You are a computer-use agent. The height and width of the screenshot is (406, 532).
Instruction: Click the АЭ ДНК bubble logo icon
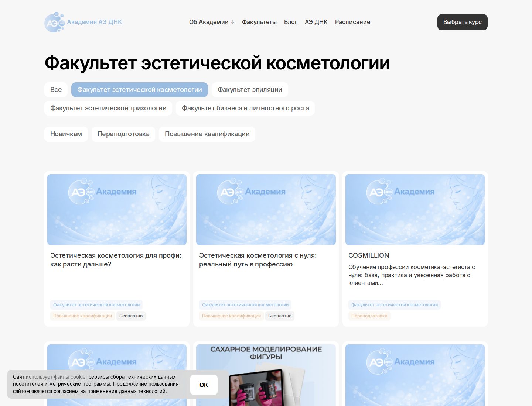(x=55, y=22)
